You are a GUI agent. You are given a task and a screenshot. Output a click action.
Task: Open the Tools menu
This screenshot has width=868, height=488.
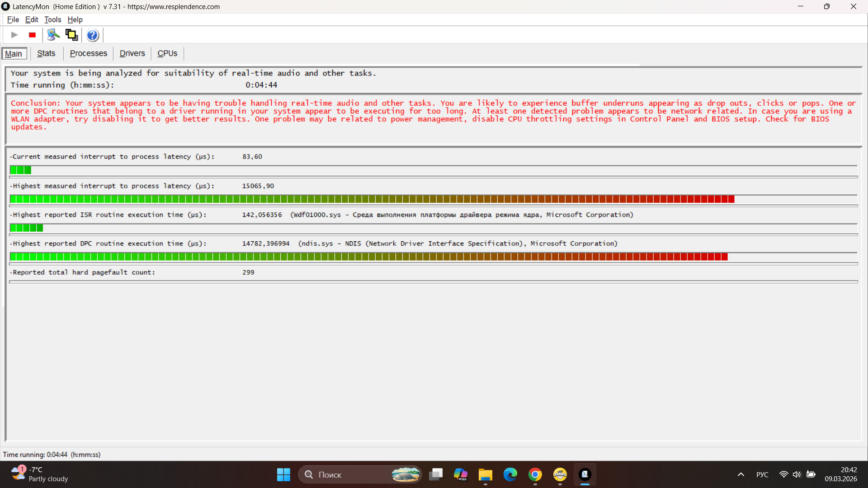pos(52,19)
